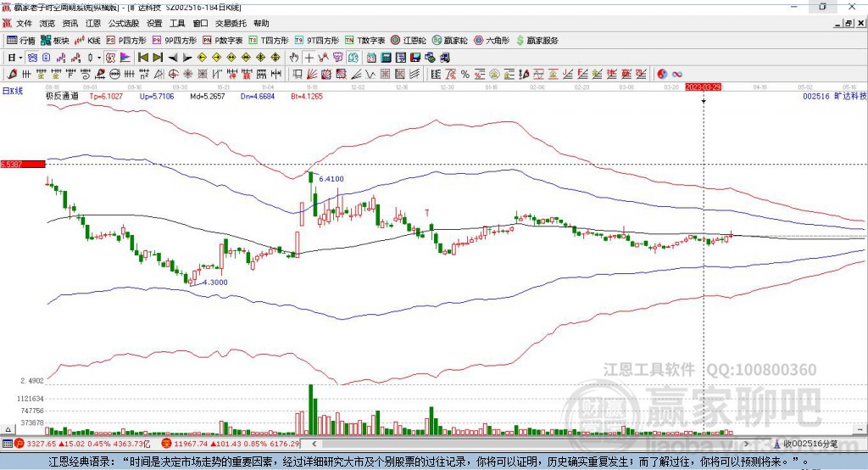Click the Bt=4.1265 value
Image resolution: width=868 pixels, height=470 pixels.
point(307,96)
